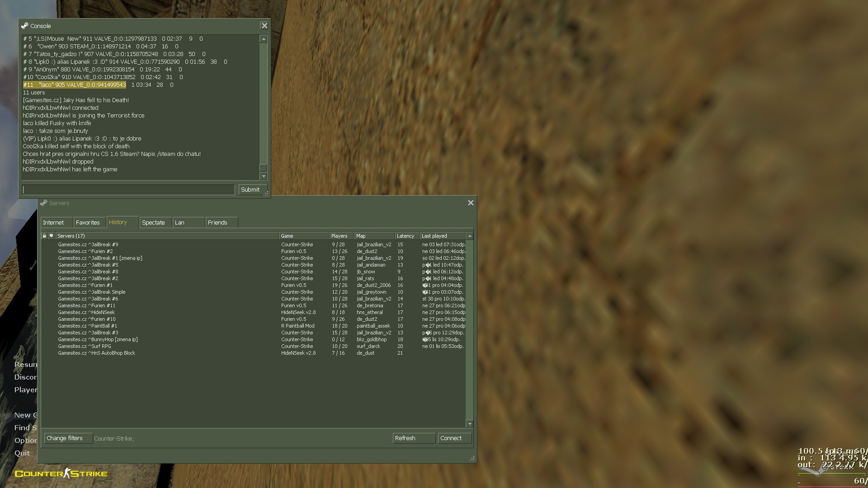
Task: Click console line "laco killed Fusky with knife"
Action: tap(57, 123)
